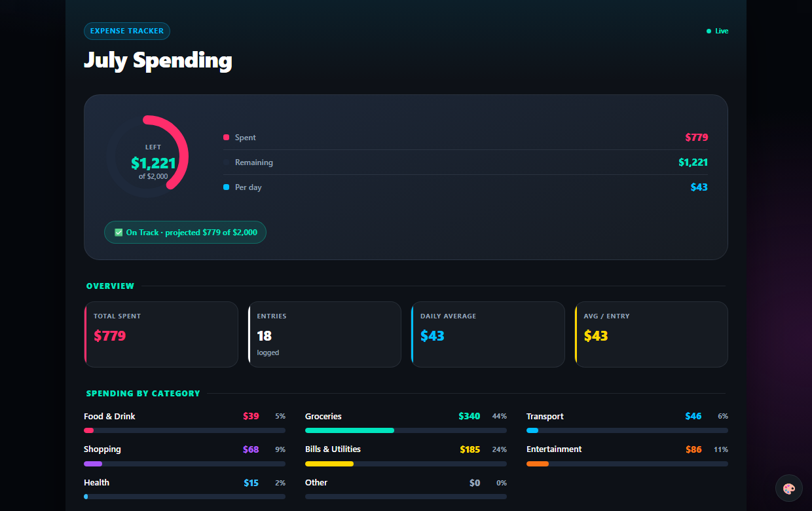
Task: Click the $39 Food & Drink amount
Action: 251,417
